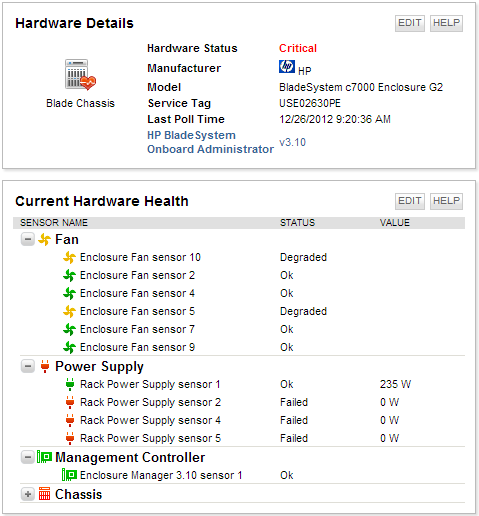
Task: Click the Enclosure Fan sensor 9 icon
Action: click(69, 347)
